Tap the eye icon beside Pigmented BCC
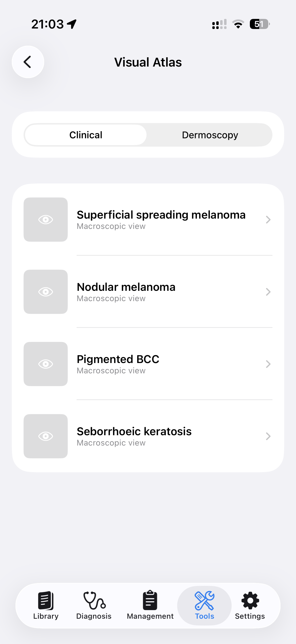This screenshot has width=296, height=644. tap(46, 364)
